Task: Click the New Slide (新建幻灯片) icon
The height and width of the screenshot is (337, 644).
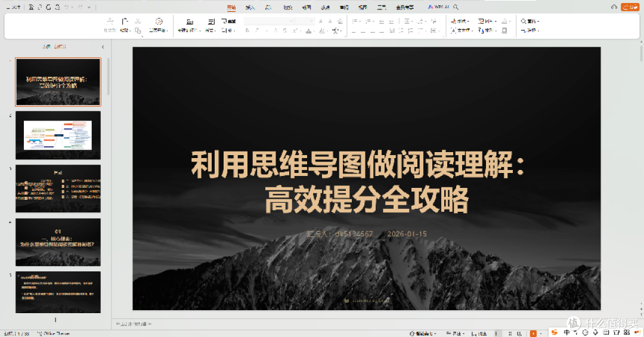Action: point(190,21)
